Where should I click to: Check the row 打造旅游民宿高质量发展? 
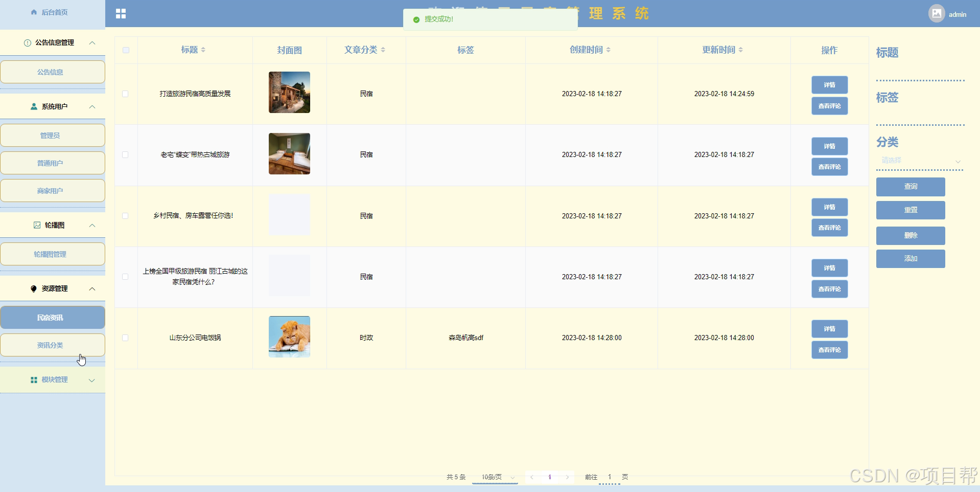tap(125, 94)
